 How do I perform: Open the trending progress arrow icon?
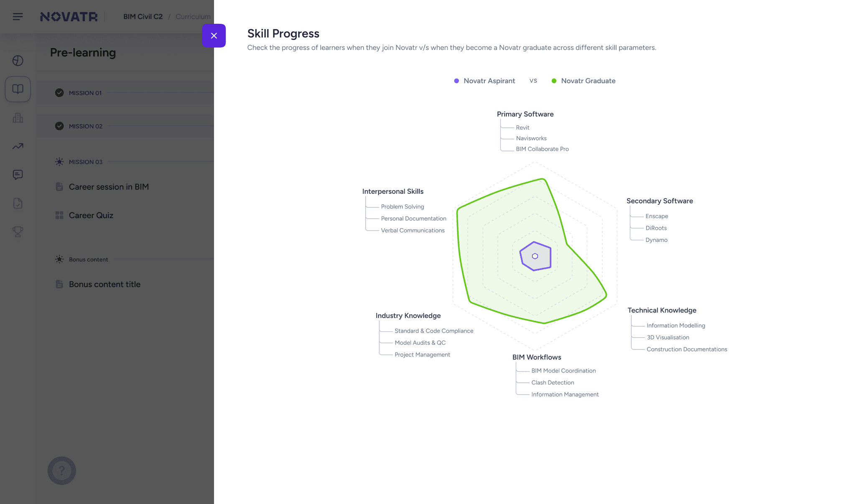pyautogui.click(x=18, y=146)
